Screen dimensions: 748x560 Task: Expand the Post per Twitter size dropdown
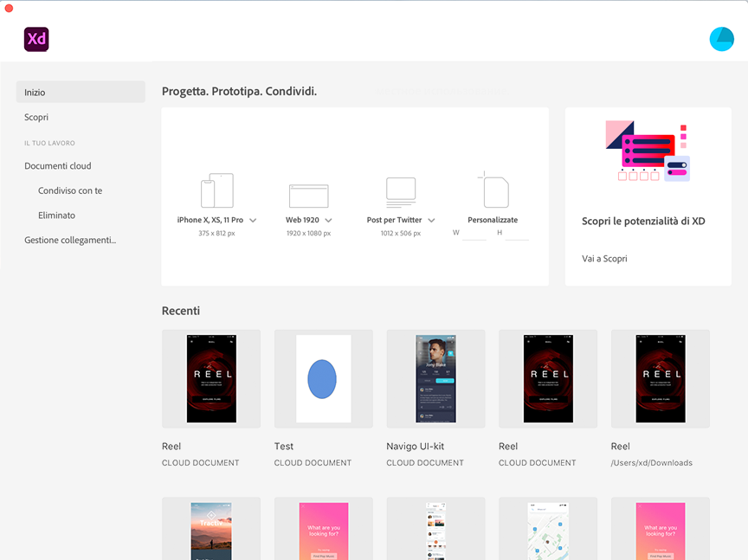coord(431,221)
